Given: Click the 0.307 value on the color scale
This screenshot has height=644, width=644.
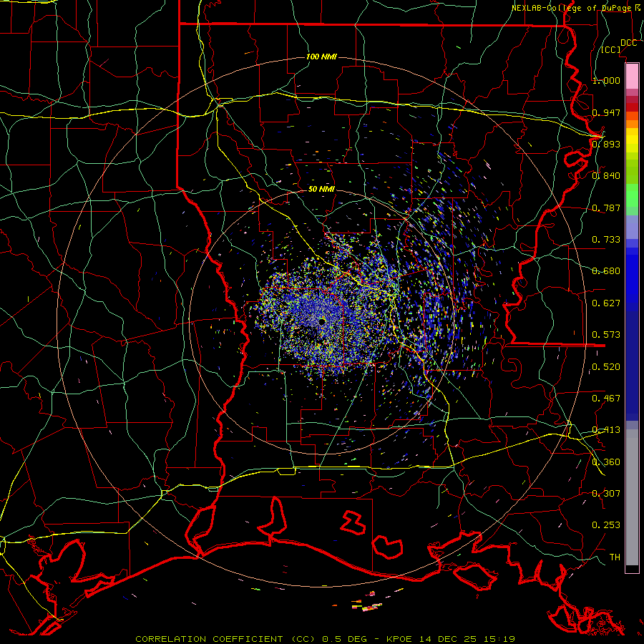Looking at the screenshot, I should [606, 494].
